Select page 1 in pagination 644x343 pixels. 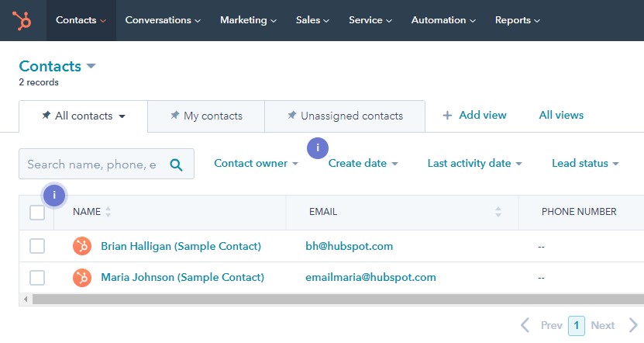point(577,325)
